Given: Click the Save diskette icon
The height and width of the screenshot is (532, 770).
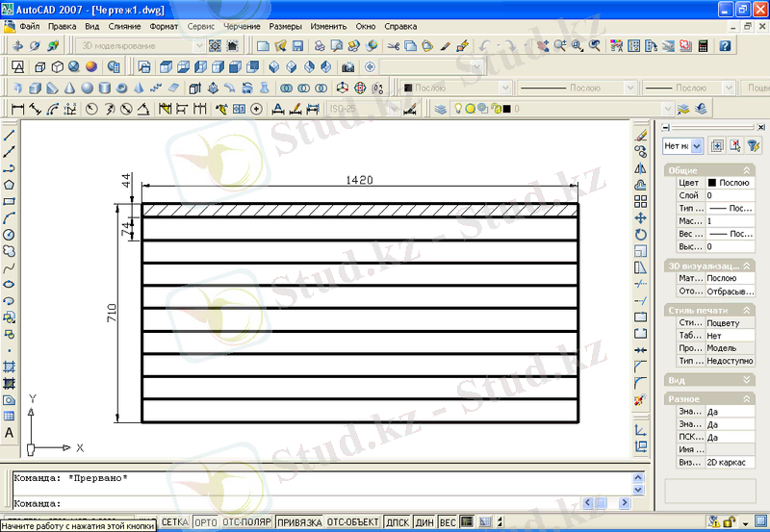Looking at the screenshot, I should tap(298, 45).
